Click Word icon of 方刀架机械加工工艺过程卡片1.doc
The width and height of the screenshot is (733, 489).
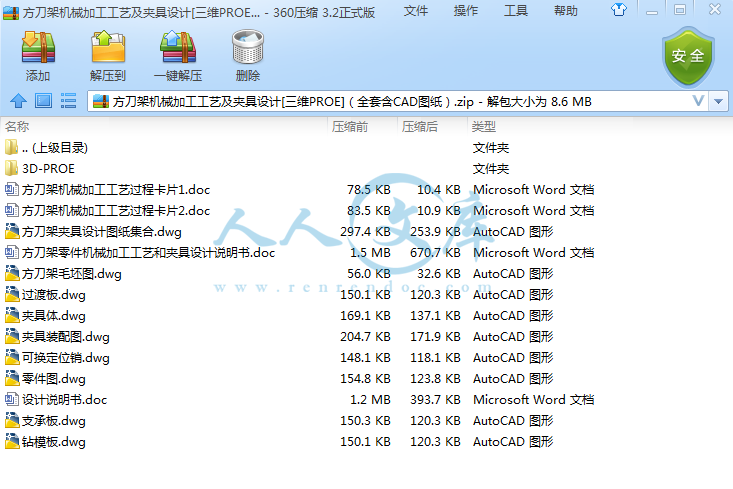pyautogui.click(x=12, y=189)
